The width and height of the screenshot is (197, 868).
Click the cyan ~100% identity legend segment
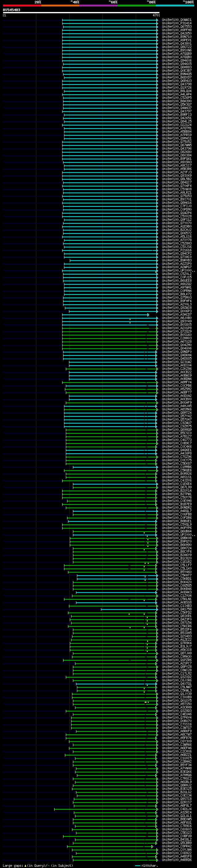175,6
